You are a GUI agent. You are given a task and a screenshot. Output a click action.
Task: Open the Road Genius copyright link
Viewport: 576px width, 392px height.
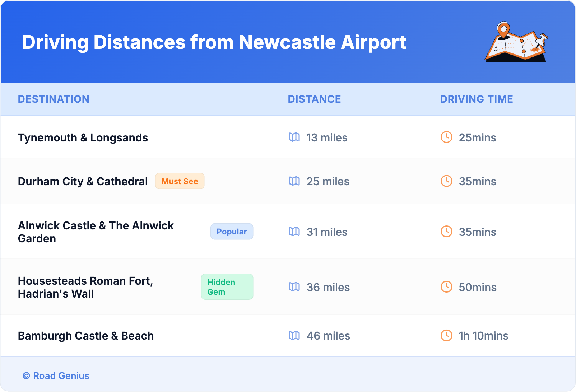pyautogui.click(x=56, y=376)
